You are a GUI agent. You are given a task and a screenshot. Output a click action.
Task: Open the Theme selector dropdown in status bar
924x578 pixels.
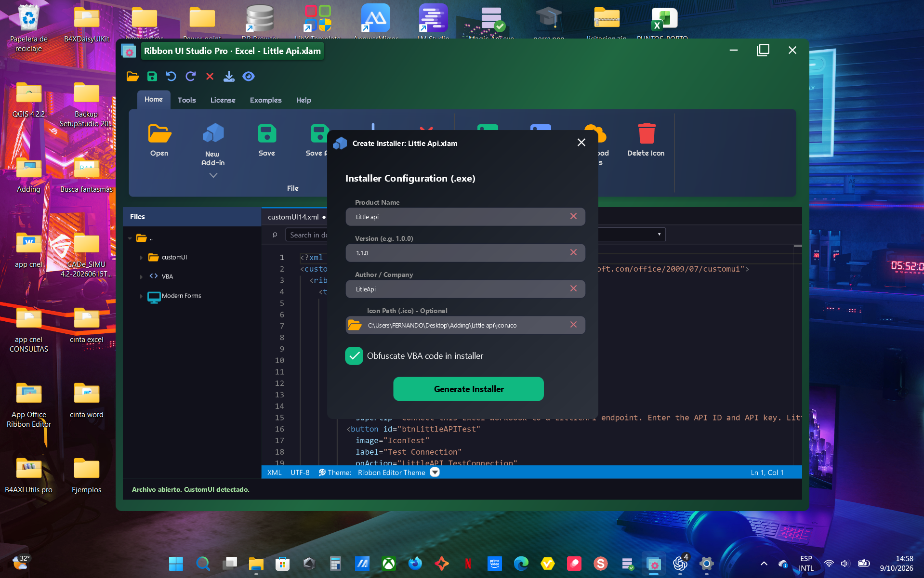tap(435, 473)
